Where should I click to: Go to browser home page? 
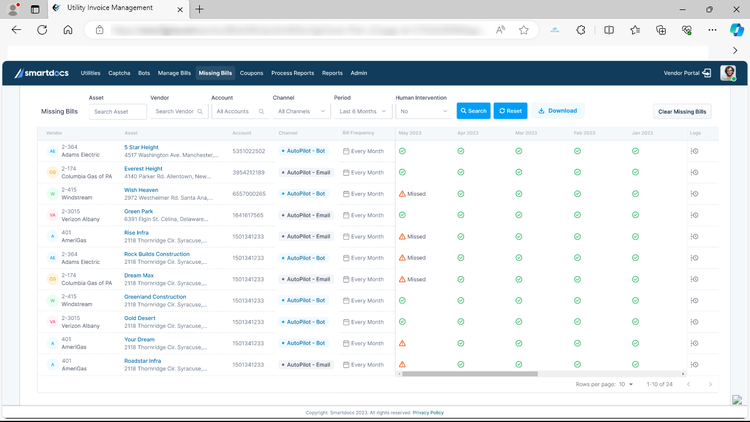68,30
